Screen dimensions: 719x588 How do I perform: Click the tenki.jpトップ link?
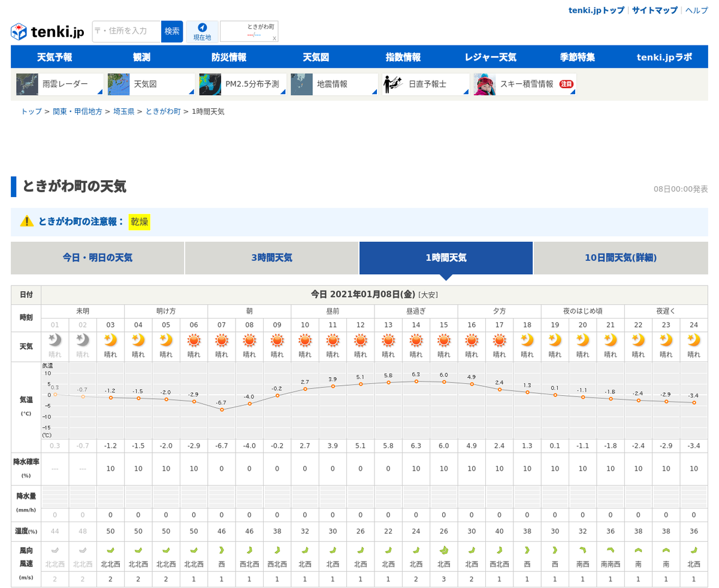(x=596, y=10)
